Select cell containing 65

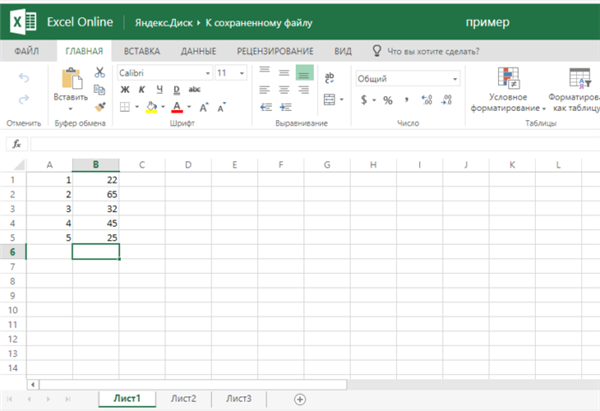[96, 194]
